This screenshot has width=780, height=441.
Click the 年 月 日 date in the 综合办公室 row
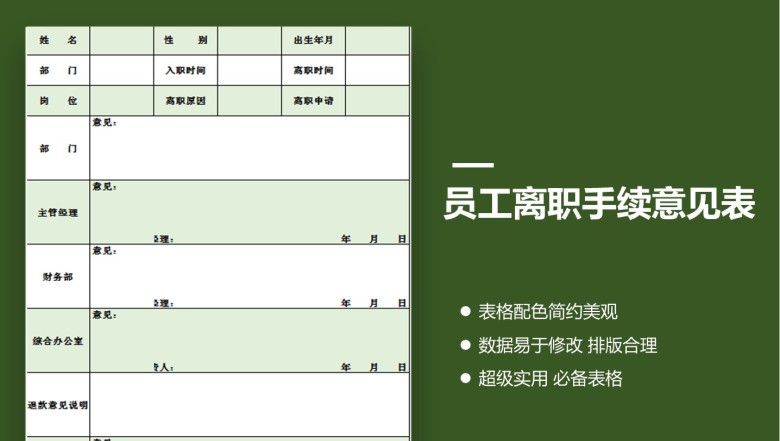[x=374, y=367]
